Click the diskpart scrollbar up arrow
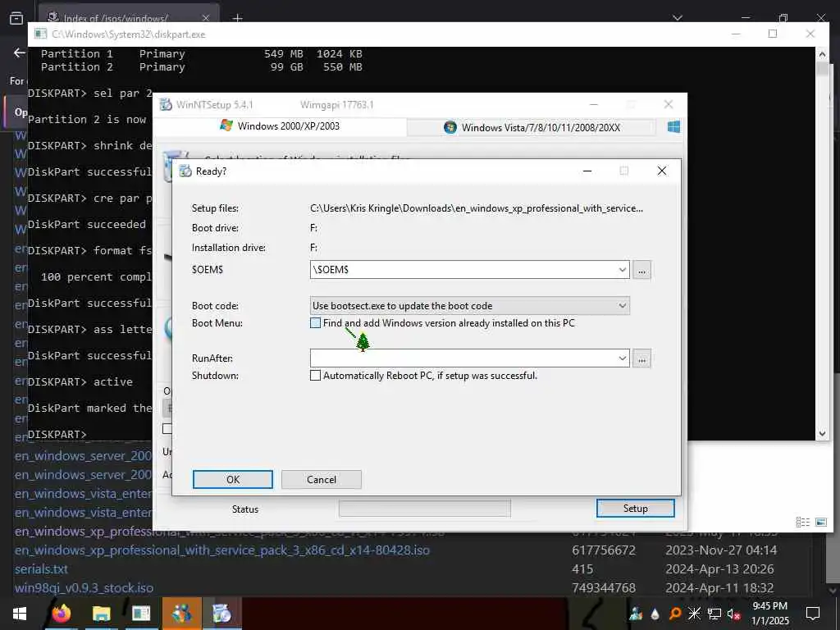 (822, 54)
